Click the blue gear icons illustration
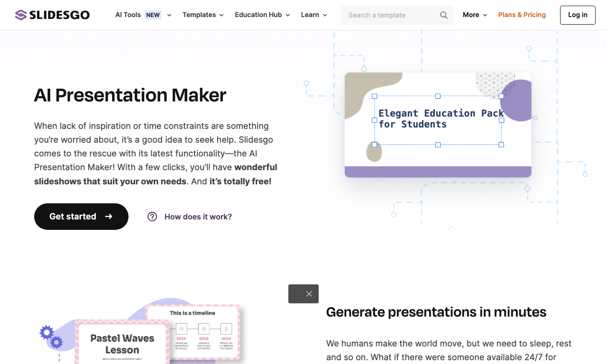The width and height of the screenshot is (607, 364). click(x=51, y=337)
